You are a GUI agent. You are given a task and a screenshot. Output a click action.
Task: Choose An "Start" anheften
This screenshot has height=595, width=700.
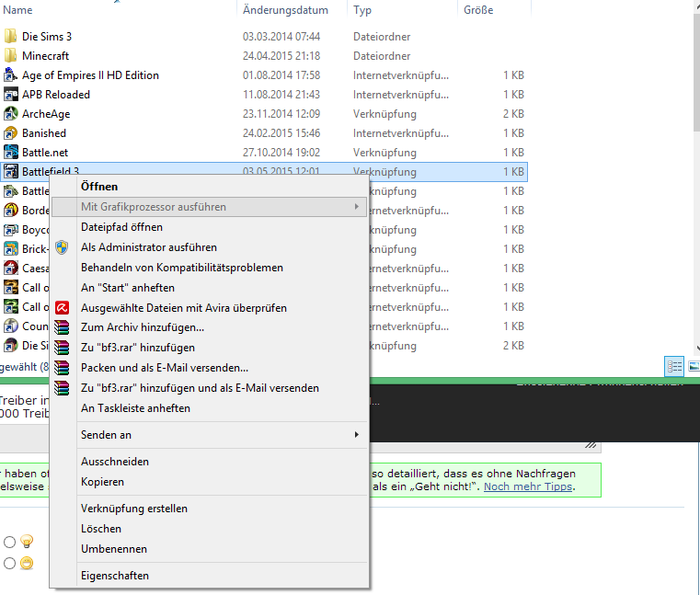[128, 288]
